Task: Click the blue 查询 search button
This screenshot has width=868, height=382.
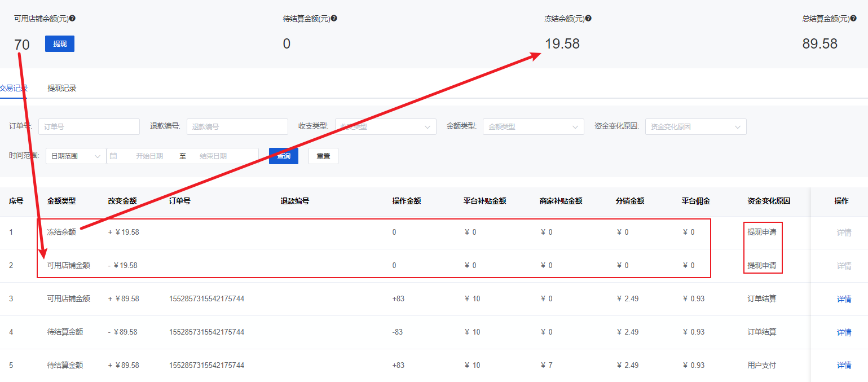Action: [x=283, y=156]
